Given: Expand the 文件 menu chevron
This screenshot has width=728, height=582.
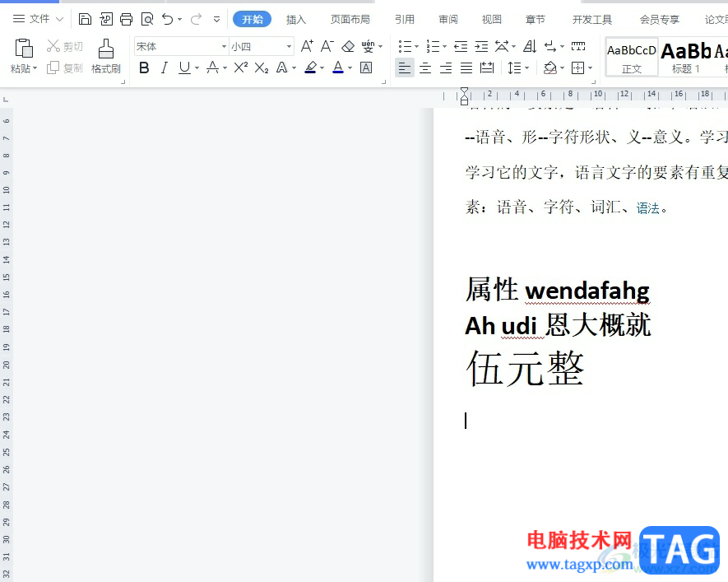Looking at the screenshot, I should click(59, 20).
